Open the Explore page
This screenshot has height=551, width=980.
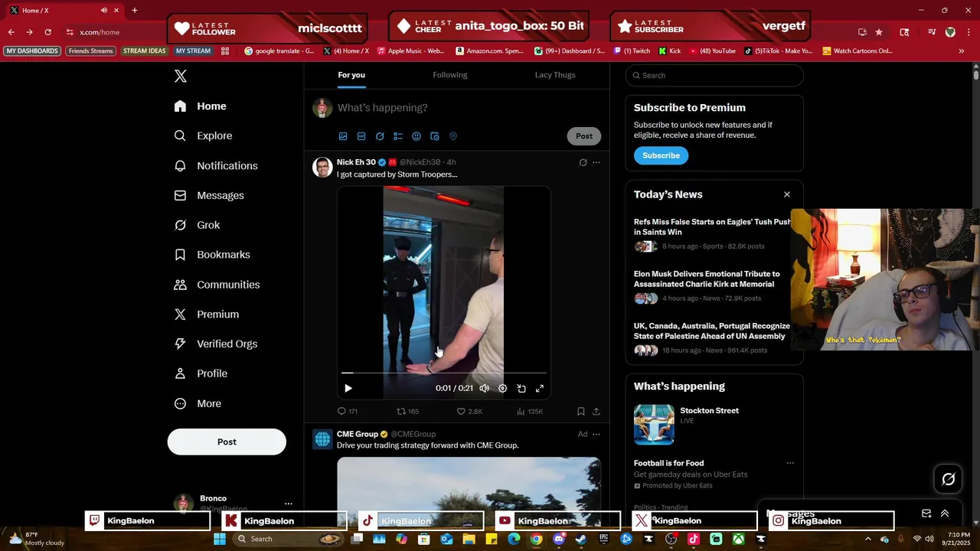coord(203,135)
